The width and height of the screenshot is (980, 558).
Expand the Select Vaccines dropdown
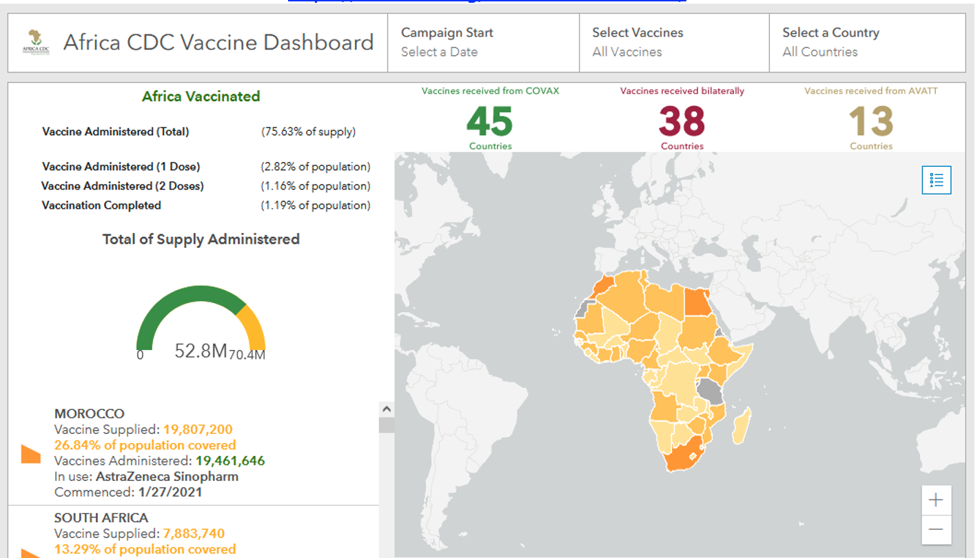673,42
